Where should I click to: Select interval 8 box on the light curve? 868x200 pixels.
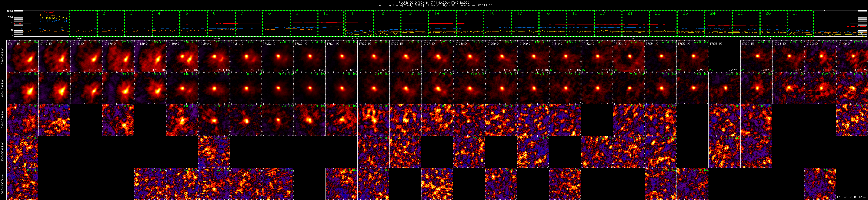(x=277, y=23)
